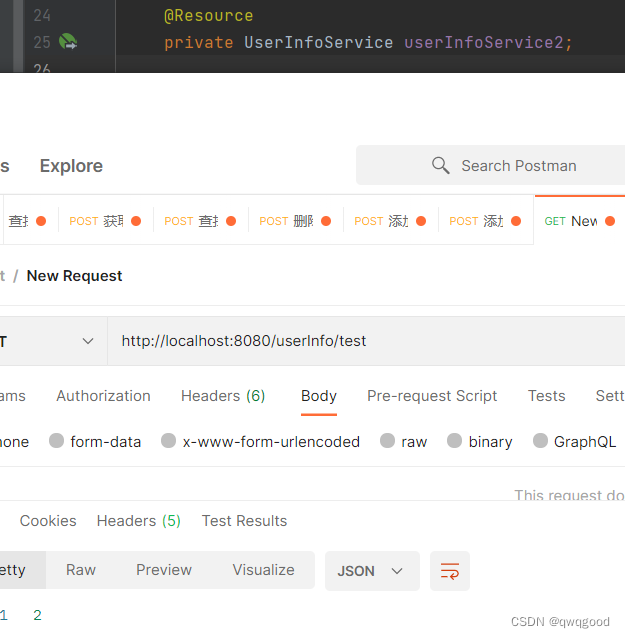Select the GraphQL body option

574,441
